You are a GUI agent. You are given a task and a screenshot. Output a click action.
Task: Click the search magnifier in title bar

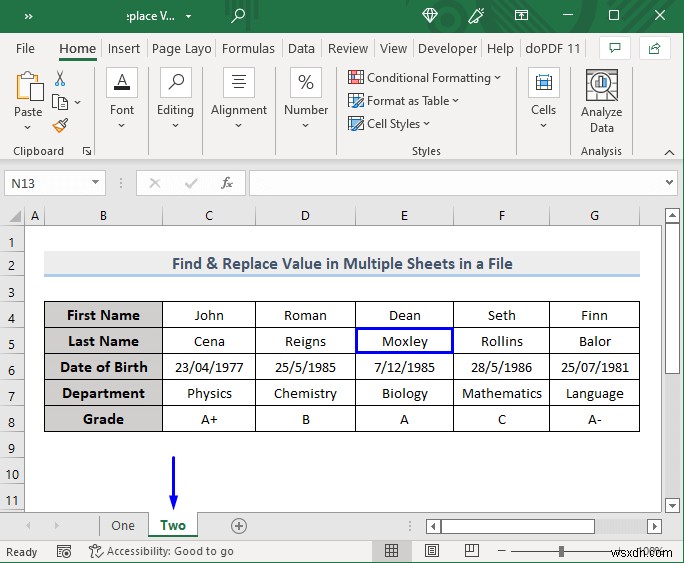click(x=238, y=16)
